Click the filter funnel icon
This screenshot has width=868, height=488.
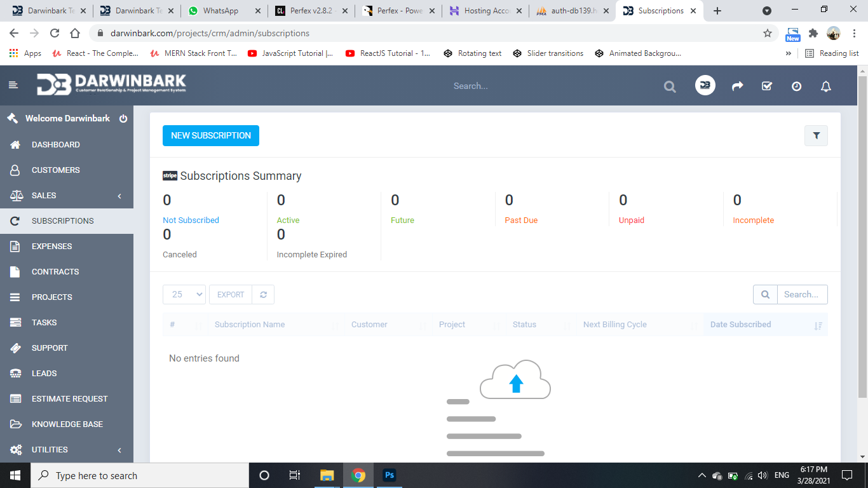coord(816,135)
